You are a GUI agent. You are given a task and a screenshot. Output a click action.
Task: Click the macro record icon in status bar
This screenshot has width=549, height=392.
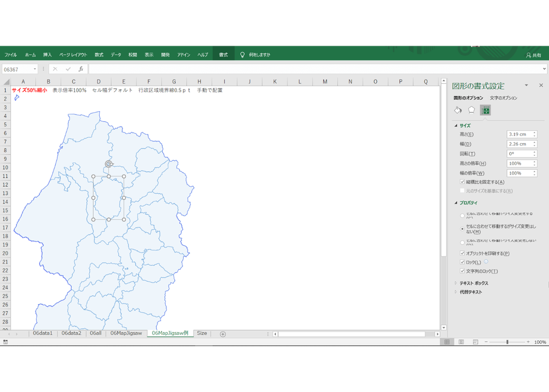coord(5,342)
